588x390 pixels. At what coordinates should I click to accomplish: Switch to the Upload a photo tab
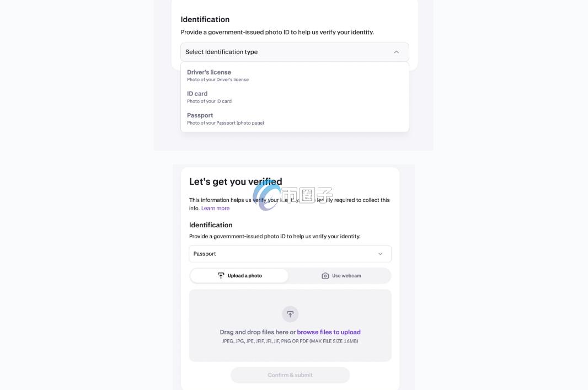click(x=239, y=275)
